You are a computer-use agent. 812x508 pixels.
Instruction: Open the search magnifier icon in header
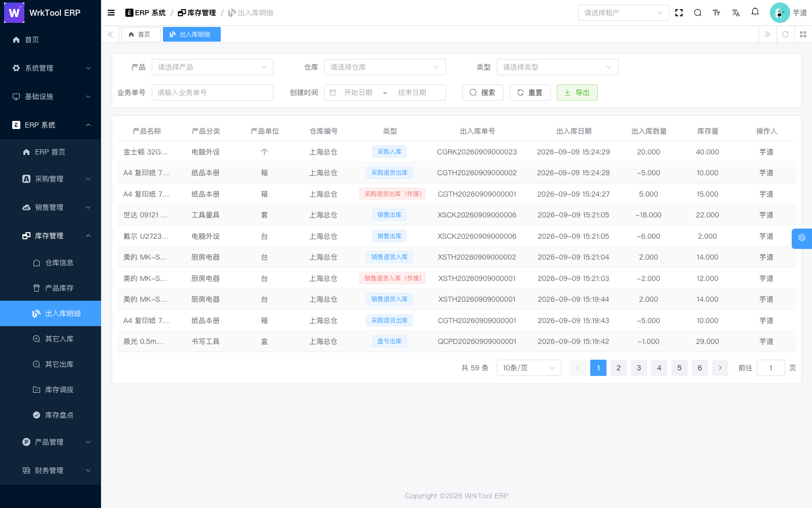point(698,13)
